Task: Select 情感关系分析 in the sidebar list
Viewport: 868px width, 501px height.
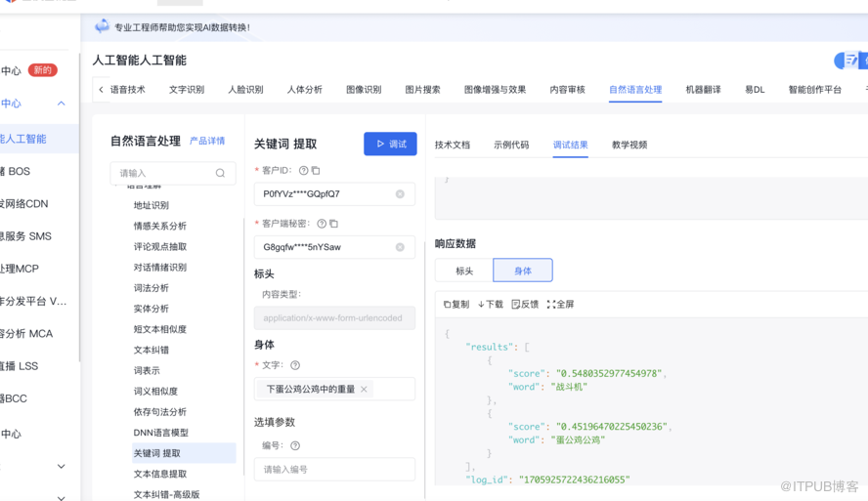Action: tap(160, 227)
